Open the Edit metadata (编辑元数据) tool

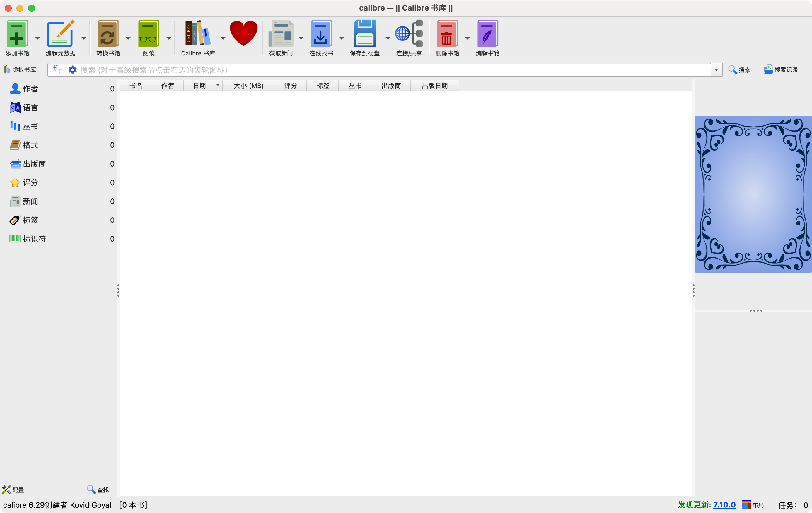61,34
